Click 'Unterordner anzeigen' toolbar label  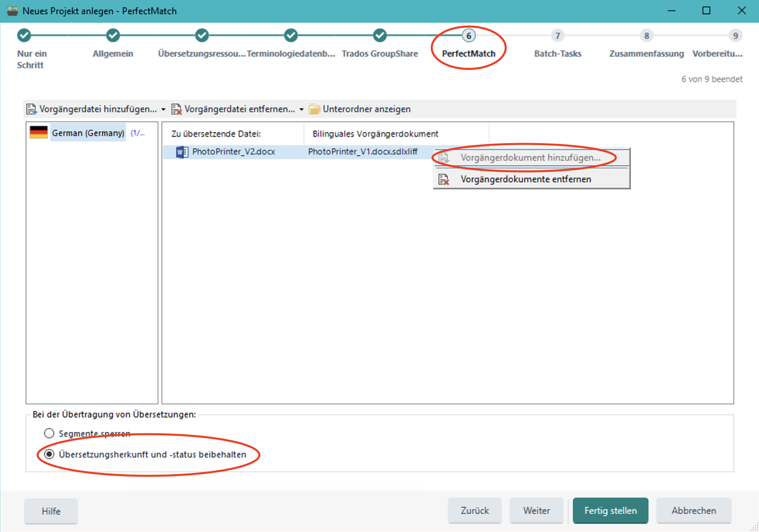pos(367,109)
